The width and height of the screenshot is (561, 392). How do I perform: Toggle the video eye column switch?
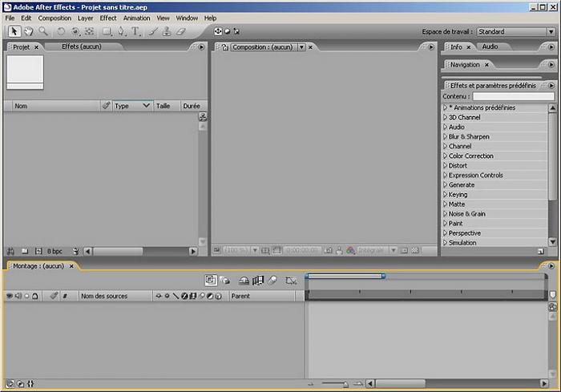[10, 296]
